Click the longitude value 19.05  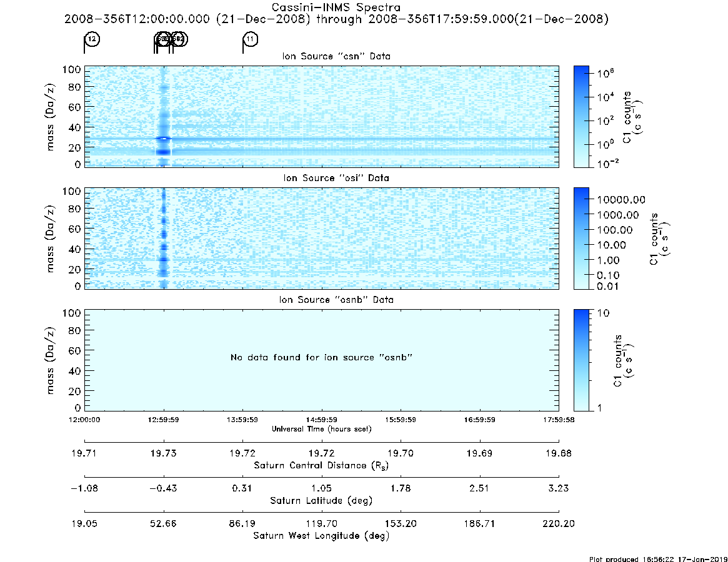tap(84, 524)
